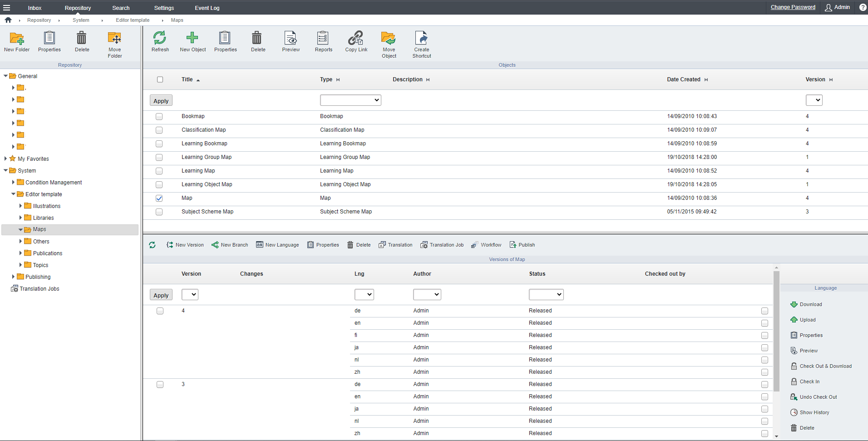Viewport: 868px width, 441px height.
Task: Click the Change Password link
Action: pos(793,7)
